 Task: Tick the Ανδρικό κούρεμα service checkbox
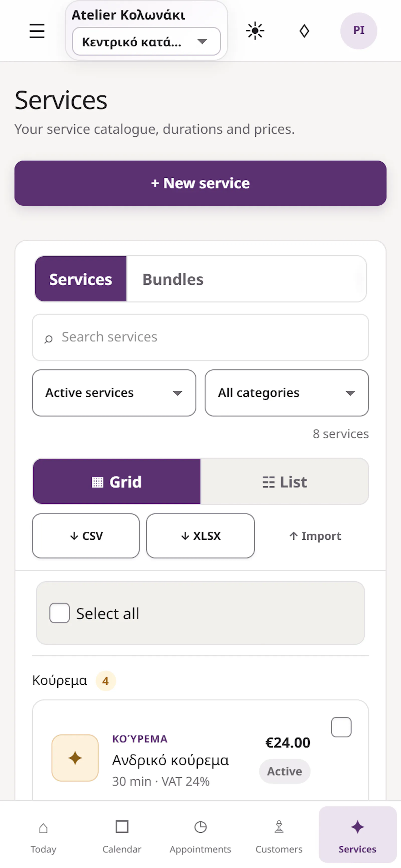[x=341, y=727]
